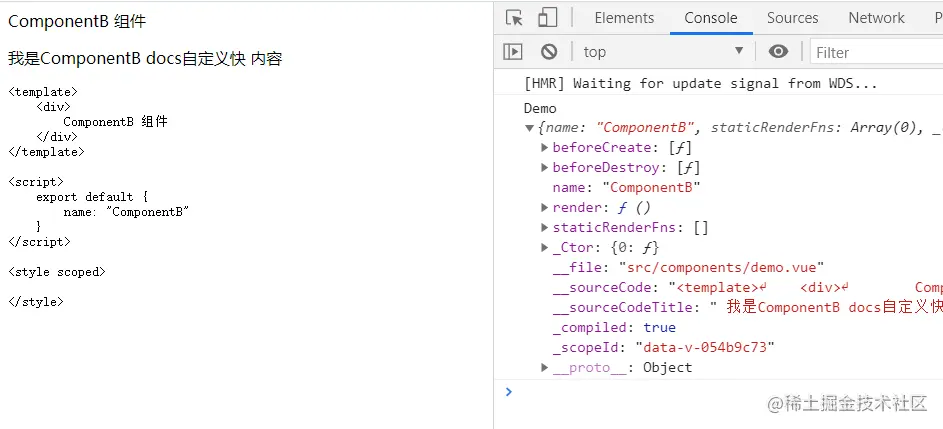This screenshot has width=943, height=429.
Task: Click the _compiled: true row
Action: coord(614,327)
